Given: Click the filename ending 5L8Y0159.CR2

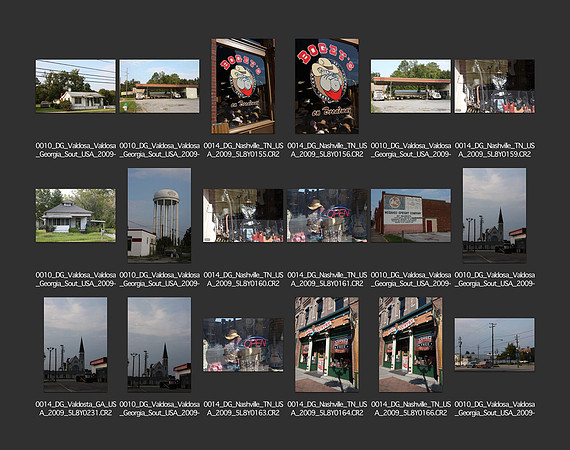Looking at the screenshot, I should (494, 150).
